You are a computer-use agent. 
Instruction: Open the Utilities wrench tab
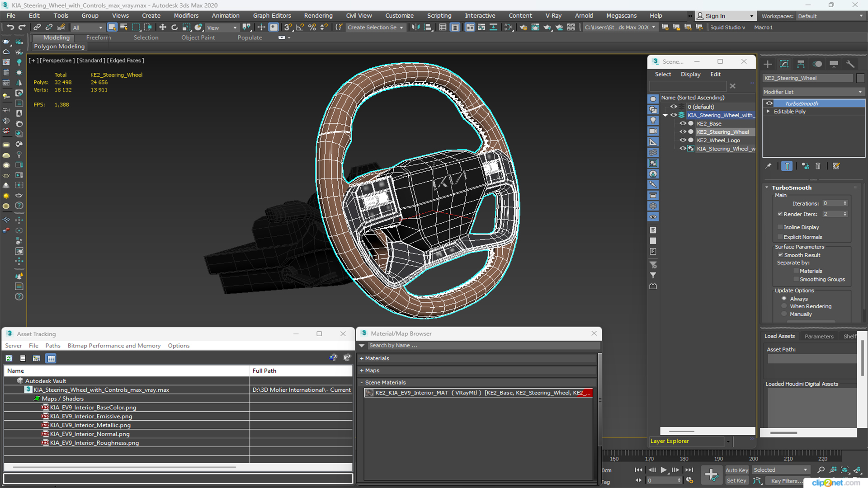click(850, 64)
